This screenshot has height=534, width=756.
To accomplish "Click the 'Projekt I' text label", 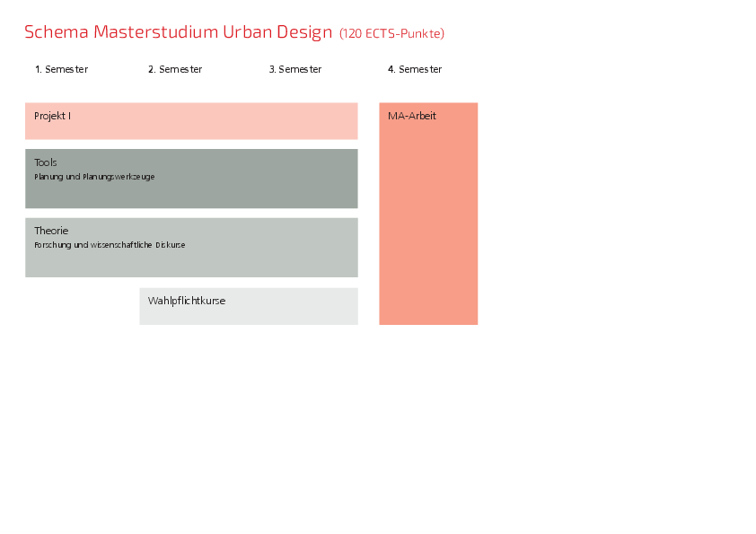I will [x=52, y=116].
